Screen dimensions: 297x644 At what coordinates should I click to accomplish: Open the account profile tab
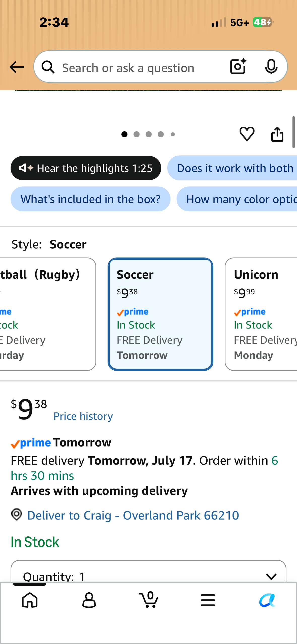[89, 600]
